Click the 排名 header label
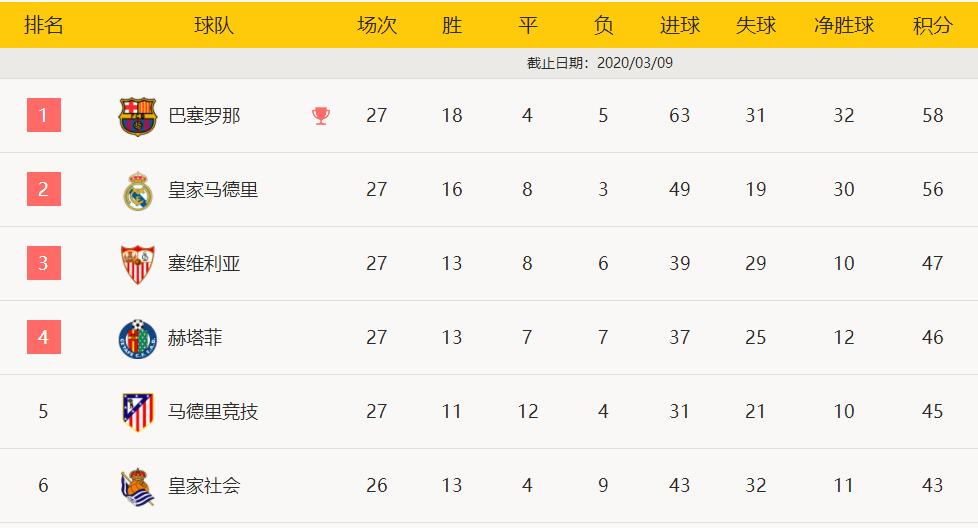Screen dimensions: 978x528 pyautogui.click(x=44, y=25)
